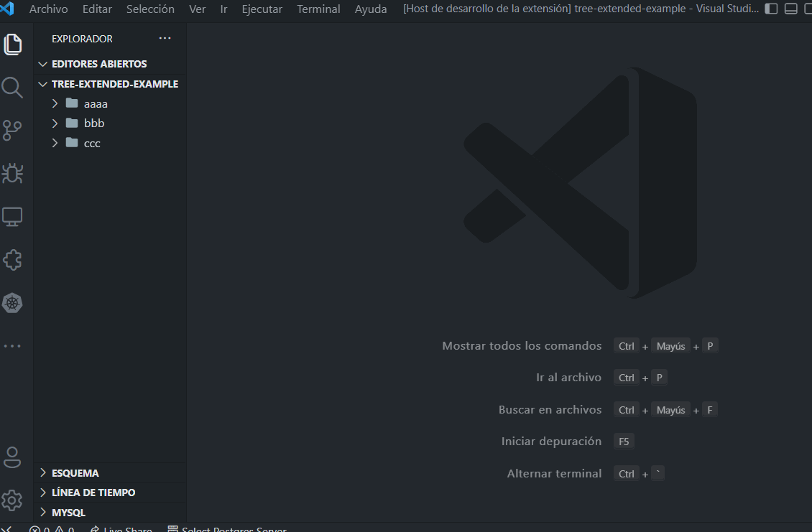Viewport: 812px width, 532px height.
Task: Select the bbb folder name
Action: pyautogui.click(x=94, y=123)
